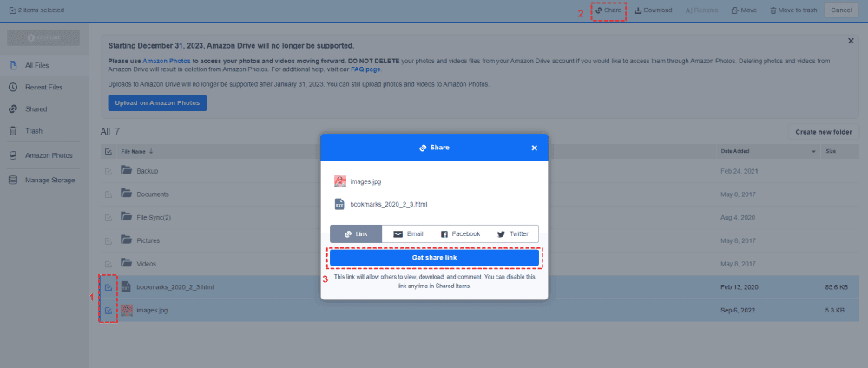The height and width of the screenshot is (368, 868).
Task: Open the Videos folder name
Action: pos(147,265)
